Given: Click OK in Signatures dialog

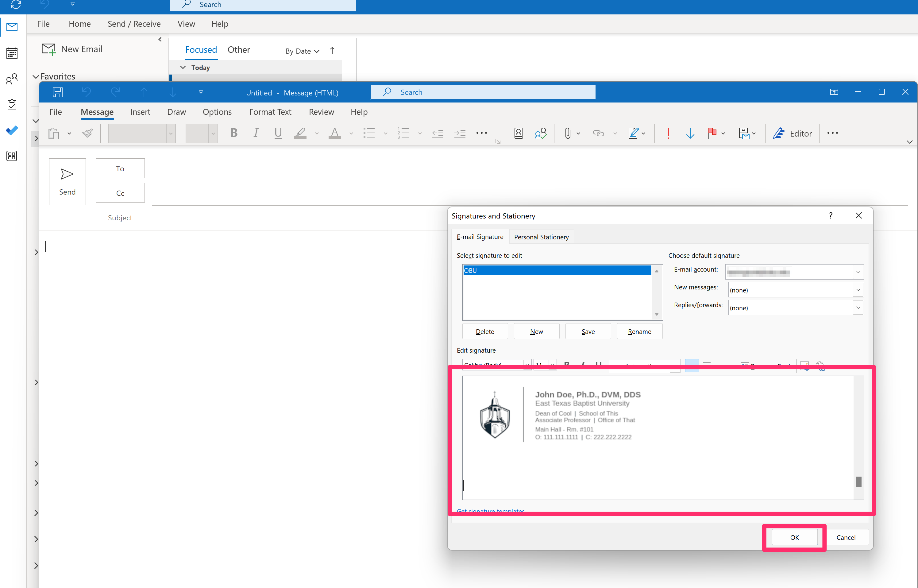Looking at the screenshot, I should pyautogui.click(x=794, y=537).
